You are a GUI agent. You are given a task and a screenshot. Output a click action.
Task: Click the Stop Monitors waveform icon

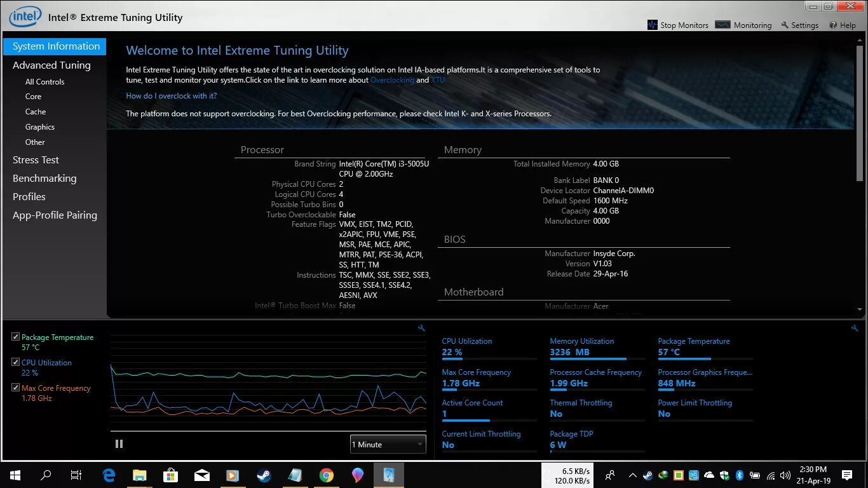(x=653, y=25)
